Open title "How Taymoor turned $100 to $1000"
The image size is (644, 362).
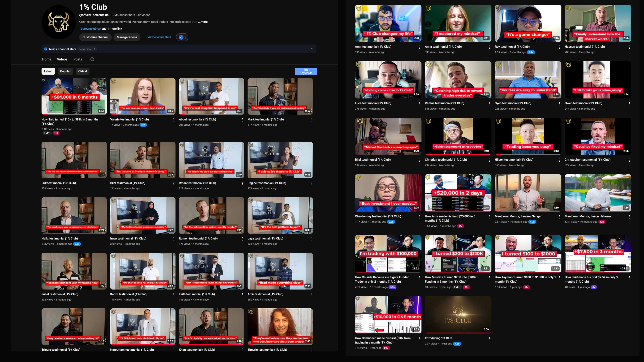(525, 279)
